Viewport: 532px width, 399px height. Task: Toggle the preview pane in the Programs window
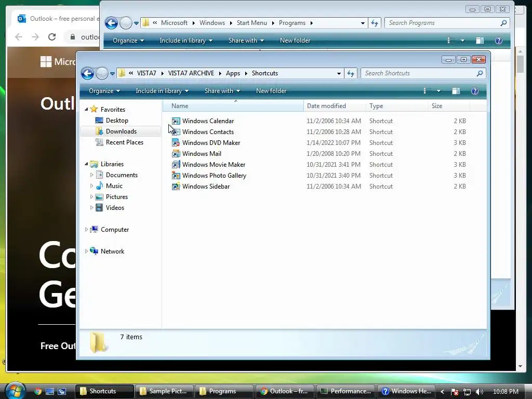click(480, 41)
